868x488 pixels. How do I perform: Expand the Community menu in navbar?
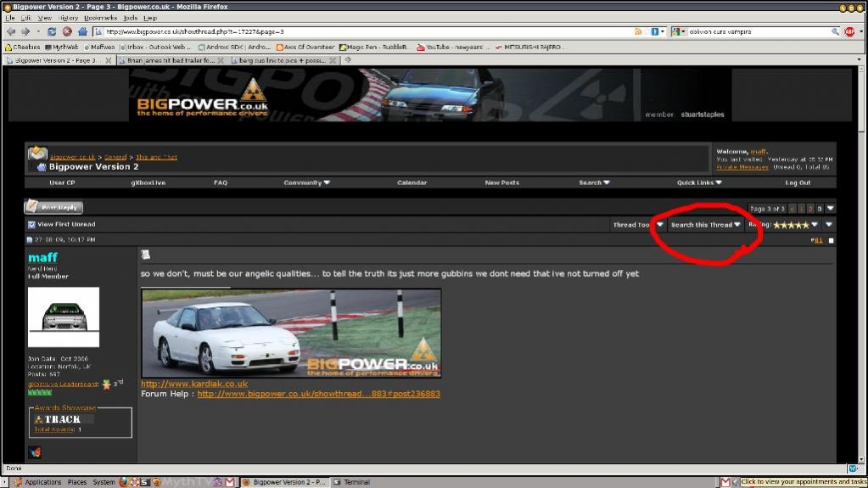point(306,182)
